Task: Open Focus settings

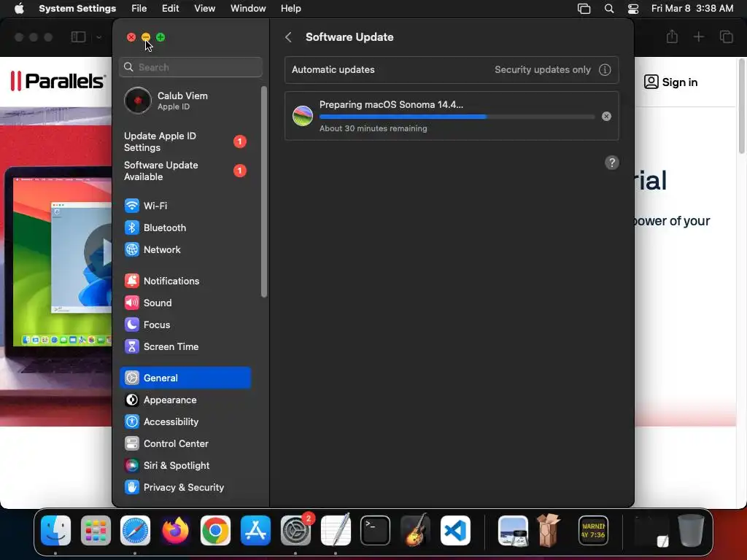Action: [x=185, y=324]
